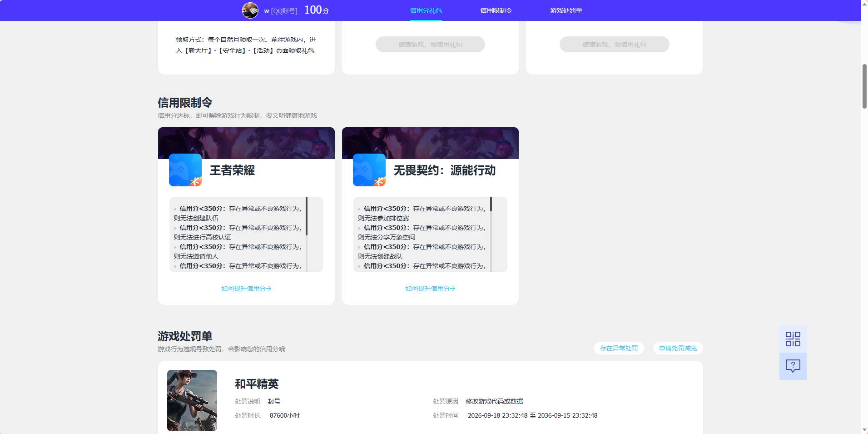
Task: Click the 领取方式 instructions text
Action: click(x=246, y=45)
